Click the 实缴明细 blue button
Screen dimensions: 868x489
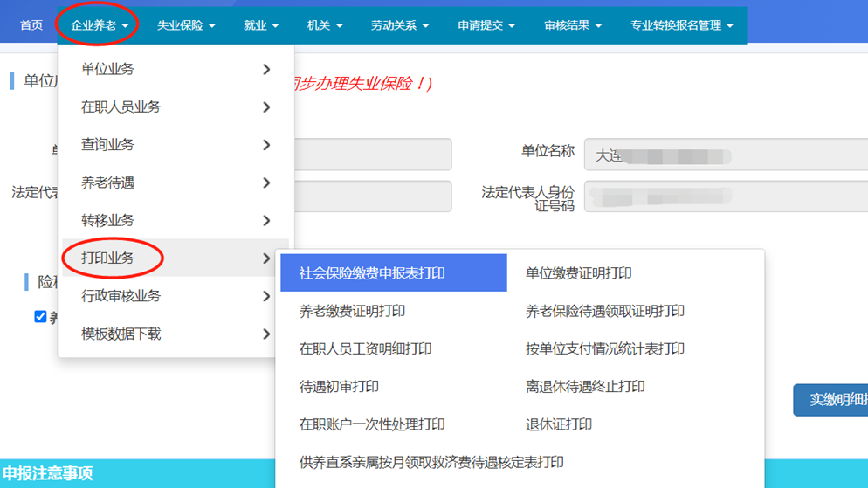830,400
